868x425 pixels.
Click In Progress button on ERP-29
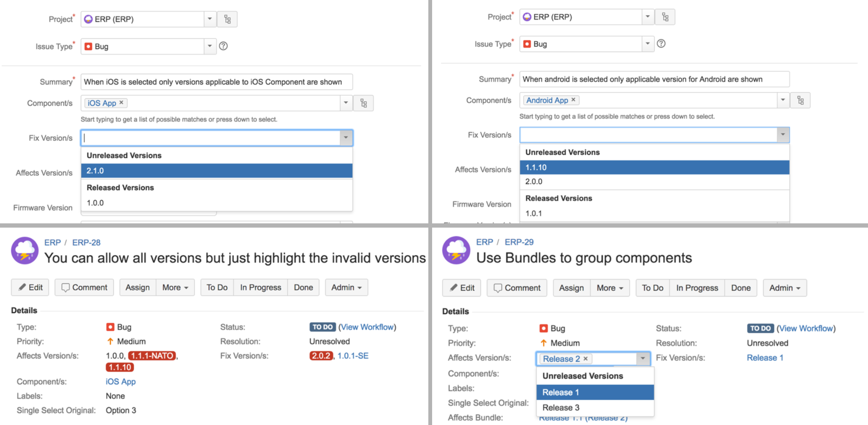[697, 288]
